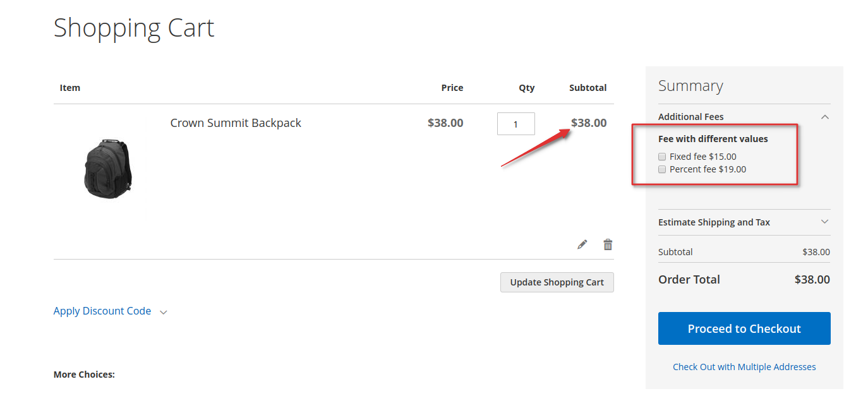Click the Apply Discount Code link text
This screenshot has width=868, height=408.
pos(102,311)
